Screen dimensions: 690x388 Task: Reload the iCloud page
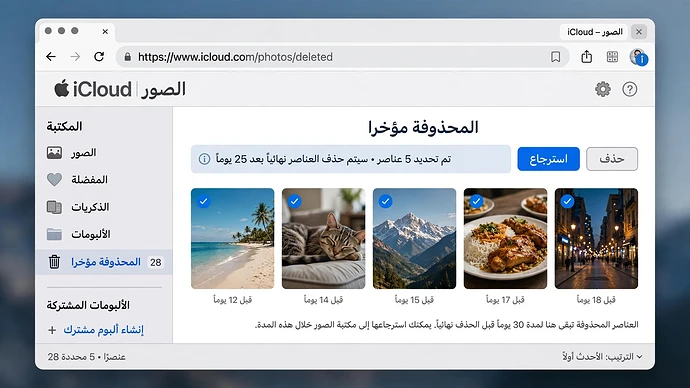point(99,57)
